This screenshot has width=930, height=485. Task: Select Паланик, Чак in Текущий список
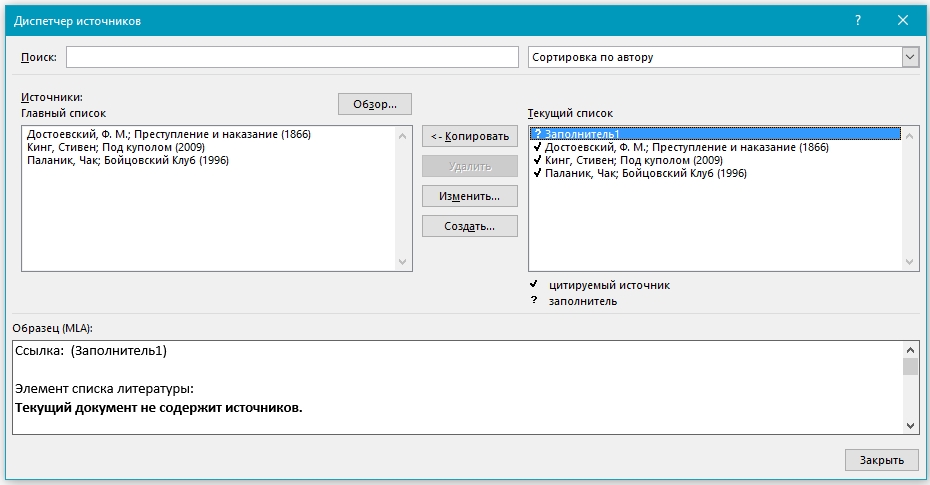645,173
